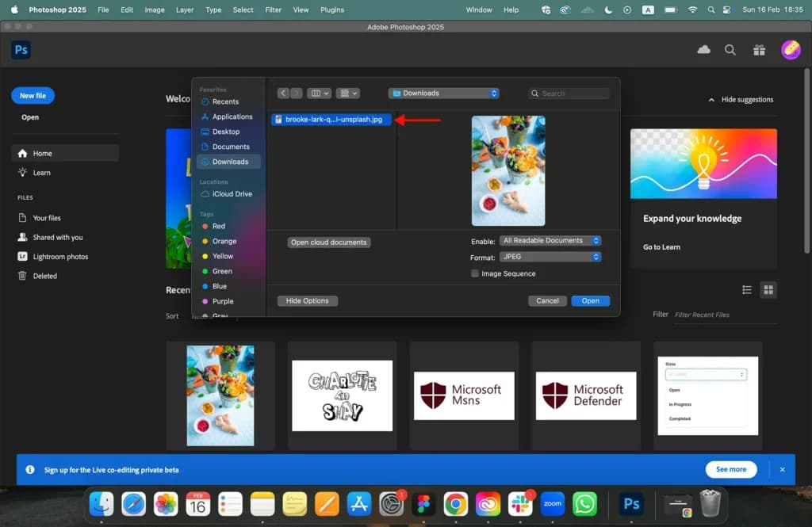812x527 pixels.
Task: Switch recent files to grid view
Action: 768,290
